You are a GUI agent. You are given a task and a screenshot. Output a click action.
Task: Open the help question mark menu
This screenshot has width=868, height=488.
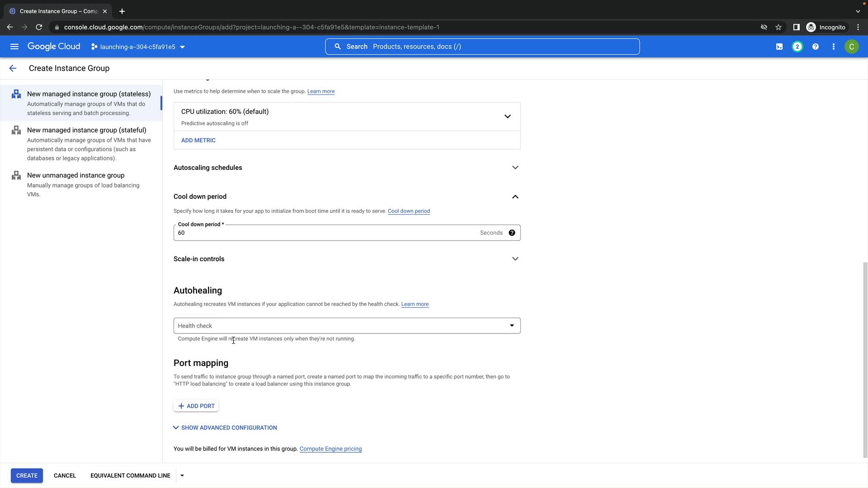[x=816, y=47]
